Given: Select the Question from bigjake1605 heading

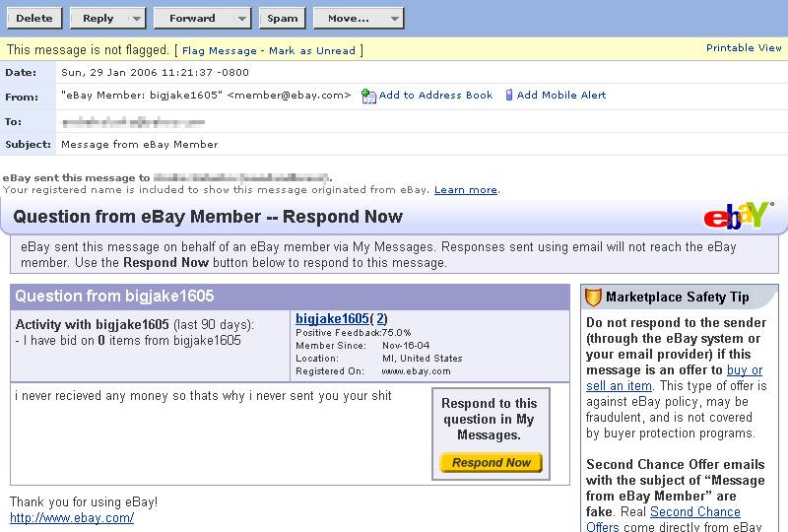Looking at the screenshot, I should (114, 297).
